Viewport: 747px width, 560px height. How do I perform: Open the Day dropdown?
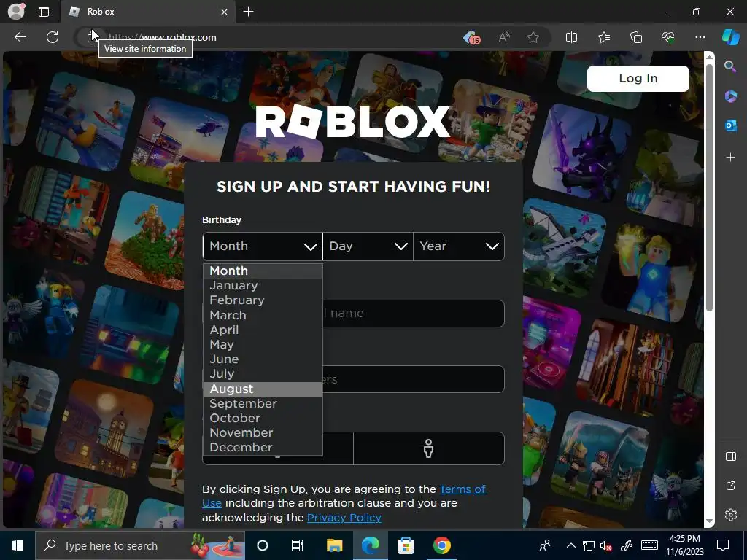click(368, 246)
